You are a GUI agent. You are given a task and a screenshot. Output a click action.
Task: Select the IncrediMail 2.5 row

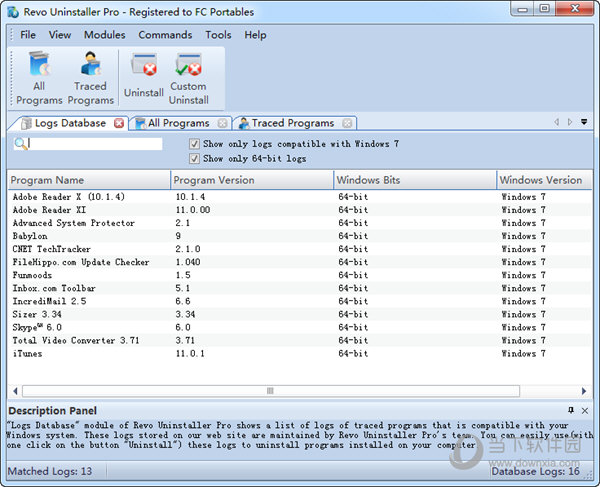click(300, 301)
